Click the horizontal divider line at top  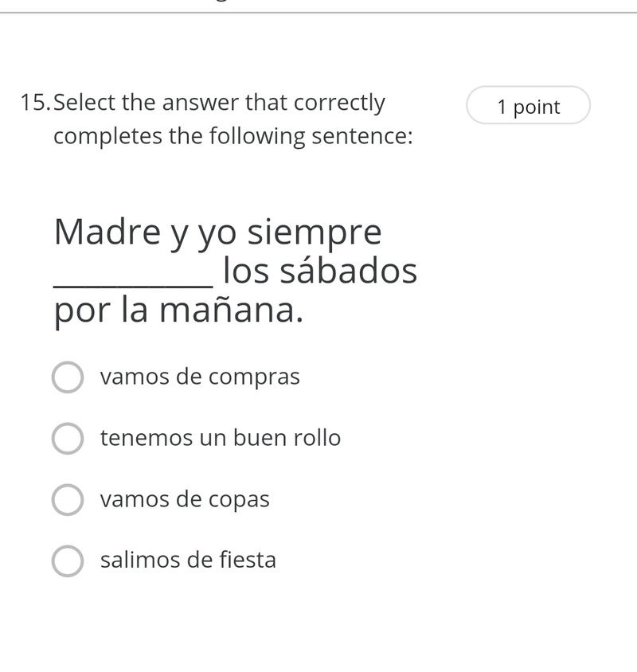pyautogui.click(x=318, y=13)
